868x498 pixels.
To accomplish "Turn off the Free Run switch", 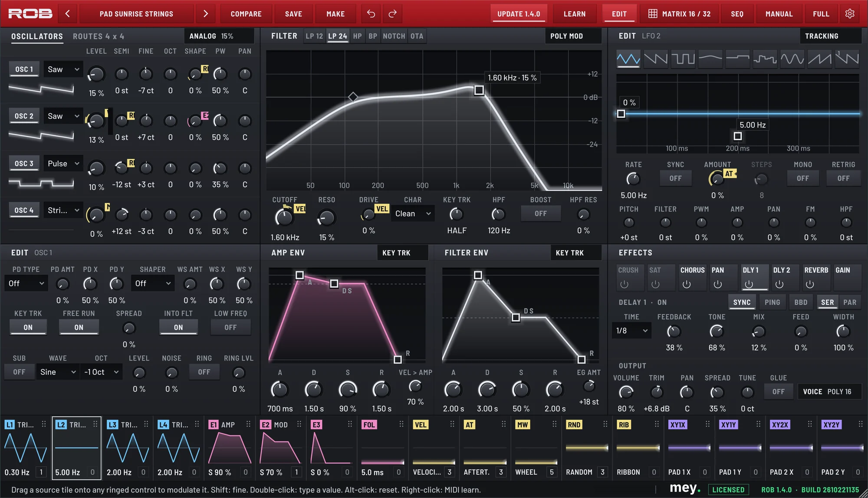I will (x=79, y=328).
